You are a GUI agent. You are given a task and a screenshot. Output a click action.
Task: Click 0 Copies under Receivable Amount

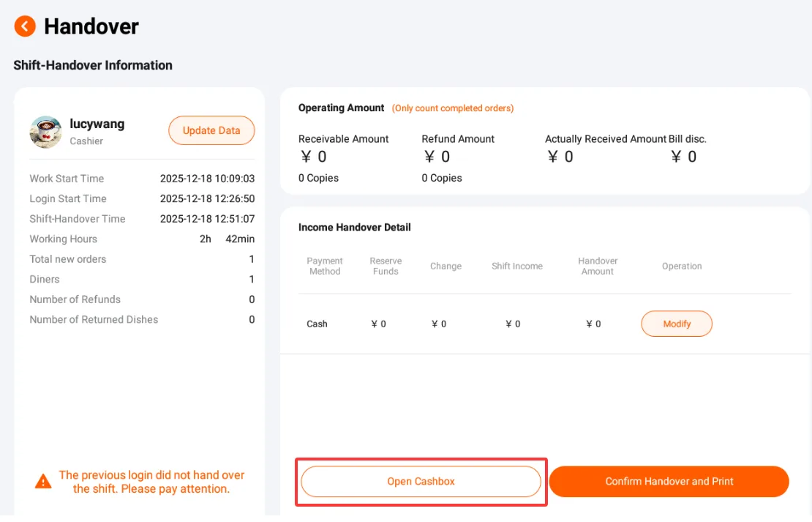pos(318,178)
